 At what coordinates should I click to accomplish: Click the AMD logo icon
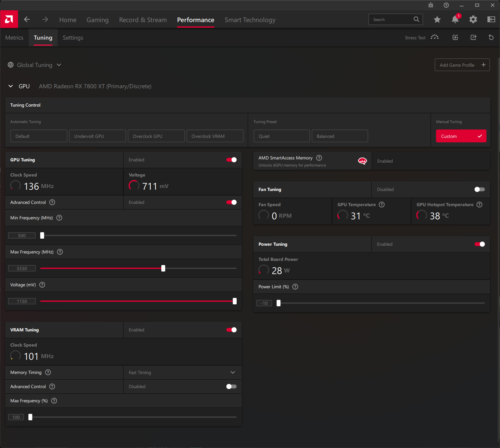[9, 19]
